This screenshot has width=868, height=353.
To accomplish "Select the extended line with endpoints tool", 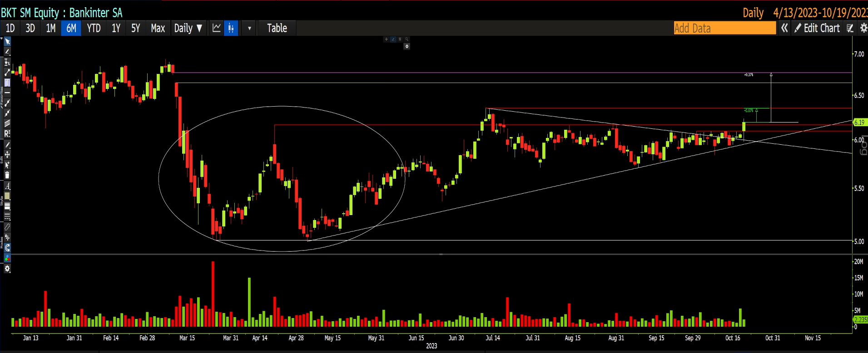I will click(x=7, y=103).
